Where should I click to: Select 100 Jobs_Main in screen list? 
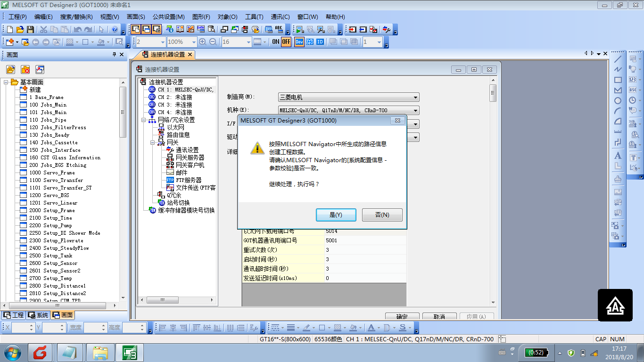48,105
